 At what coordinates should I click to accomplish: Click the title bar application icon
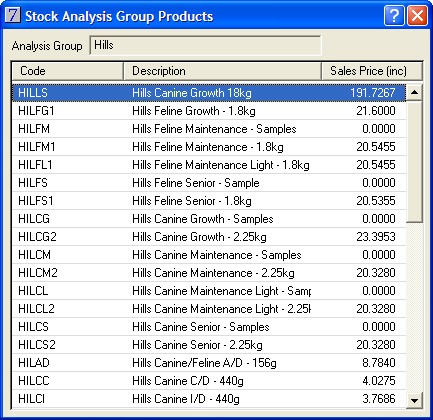click(x=13, y=15)
